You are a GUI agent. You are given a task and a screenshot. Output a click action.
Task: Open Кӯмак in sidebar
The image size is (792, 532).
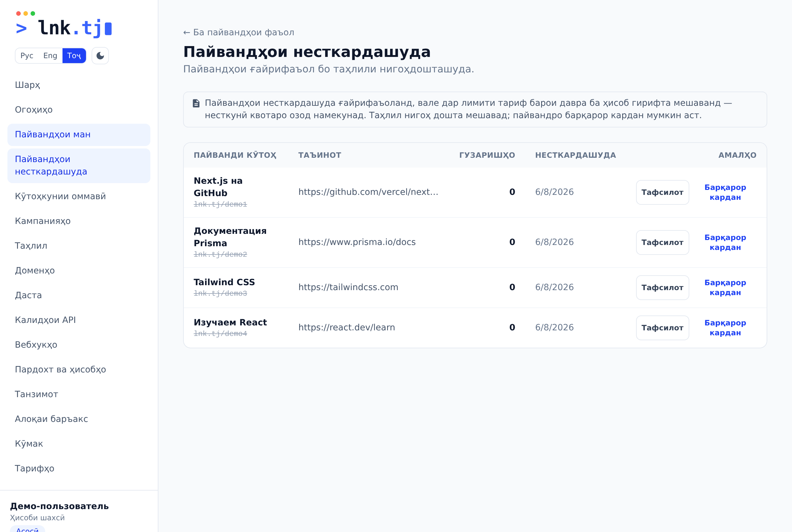[x=79, y=444]
